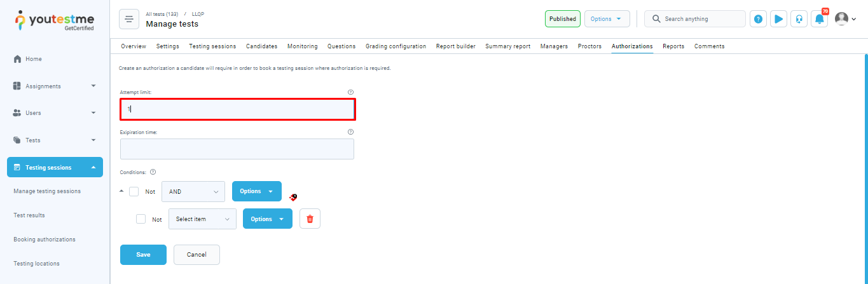Open the AND operator dropdown
The width and height of the screenshot is (868, 284).
tap(194, 191)
